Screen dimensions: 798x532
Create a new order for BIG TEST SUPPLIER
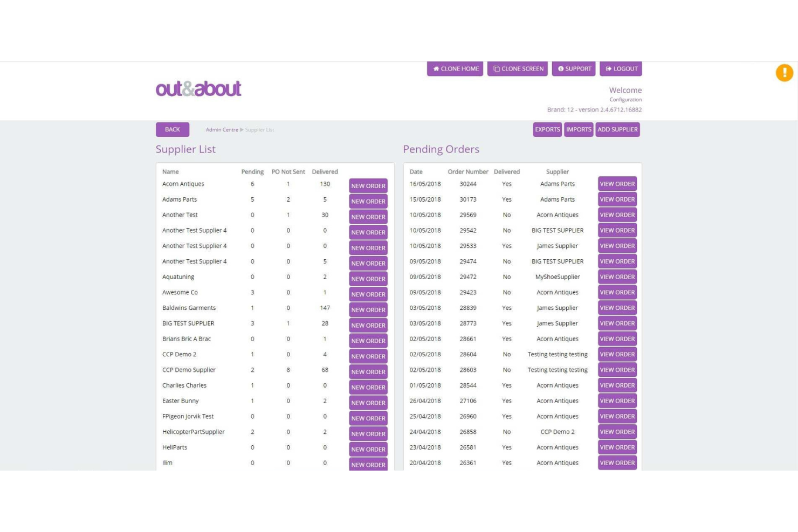(x=368, y=325)
